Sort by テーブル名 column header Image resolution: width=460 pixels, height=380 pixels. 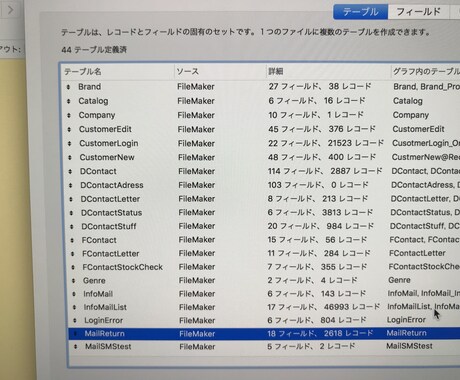point(83,71)
